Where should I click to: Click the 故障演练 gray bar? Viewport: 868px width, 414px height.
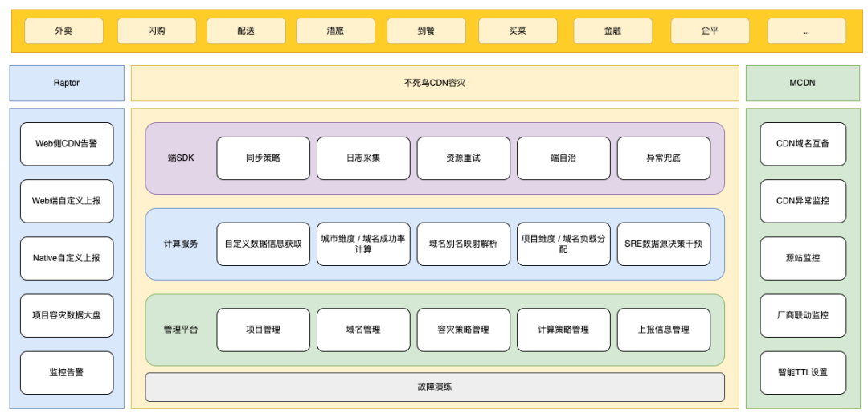click(434, 387)
